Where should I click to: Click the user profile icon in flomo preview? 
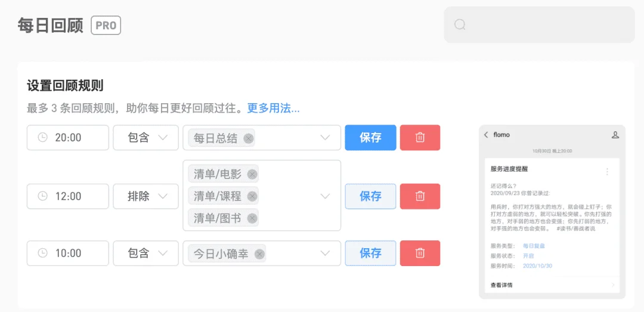(x=615, y=135)
